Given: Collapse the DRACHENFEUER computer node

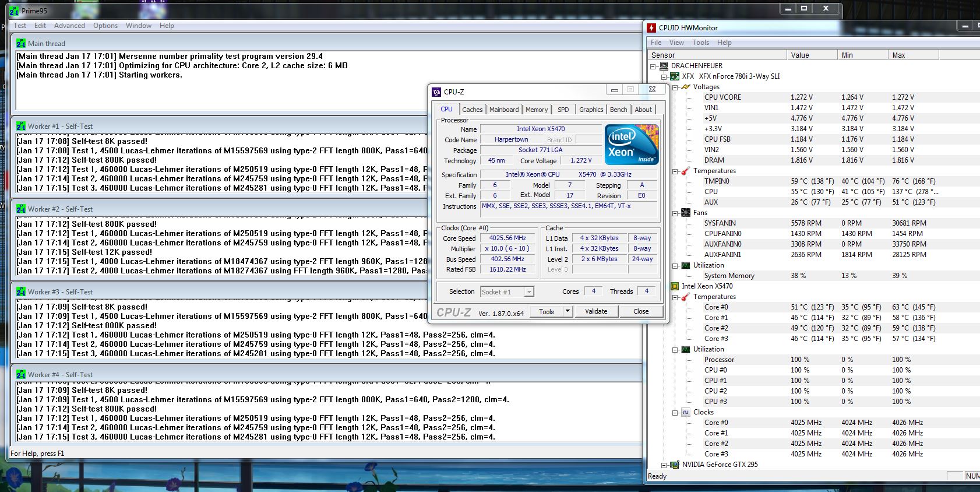Looking at the screenshot, I should pos(653,66).
